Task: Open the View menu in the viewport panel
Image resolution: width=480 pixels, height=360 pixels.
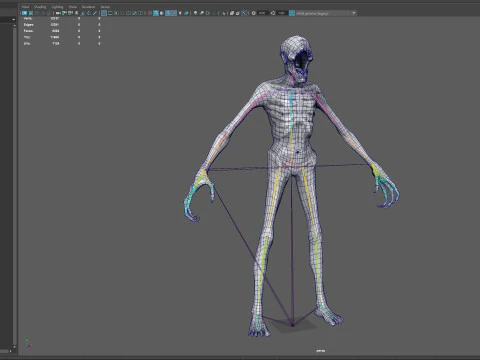Action: click(x=25, y=7)
